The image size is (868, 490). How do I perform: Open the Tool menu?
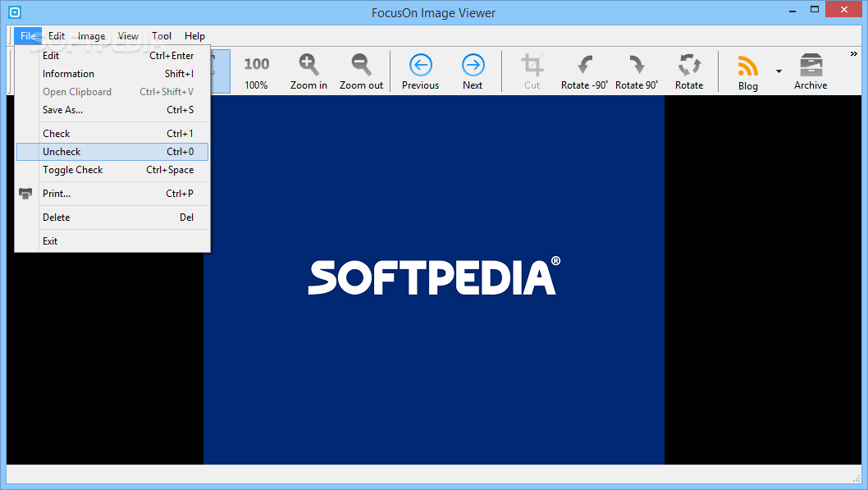click(162, 36)
